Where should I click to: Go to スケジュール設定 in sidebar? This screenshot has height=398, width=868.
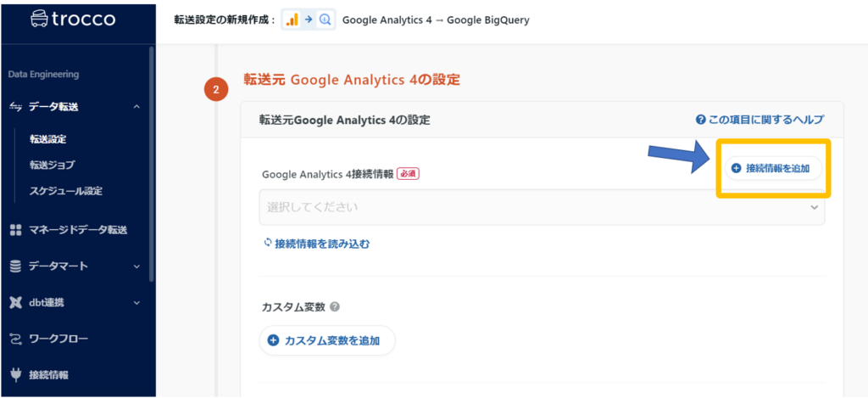tap(65, 191)
